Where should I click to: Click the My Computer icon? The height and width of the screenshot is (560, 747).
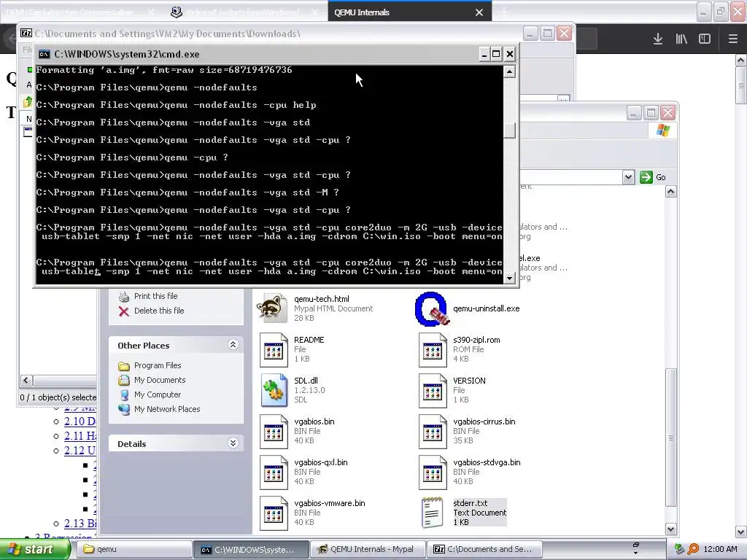[x=124, y=394]
